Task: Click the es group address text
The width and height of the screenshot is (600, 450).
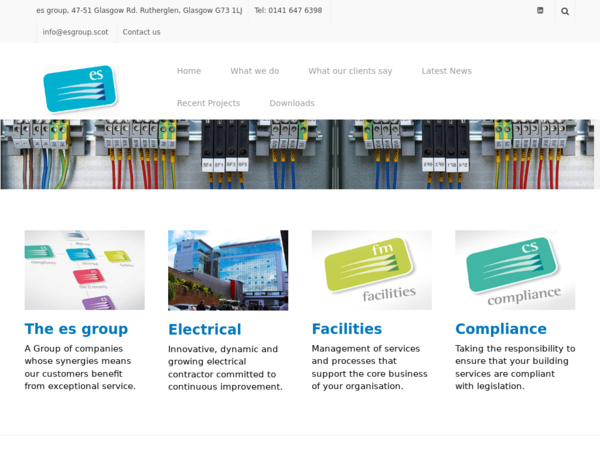Action: pyautogui.click(x=139, y=11)
